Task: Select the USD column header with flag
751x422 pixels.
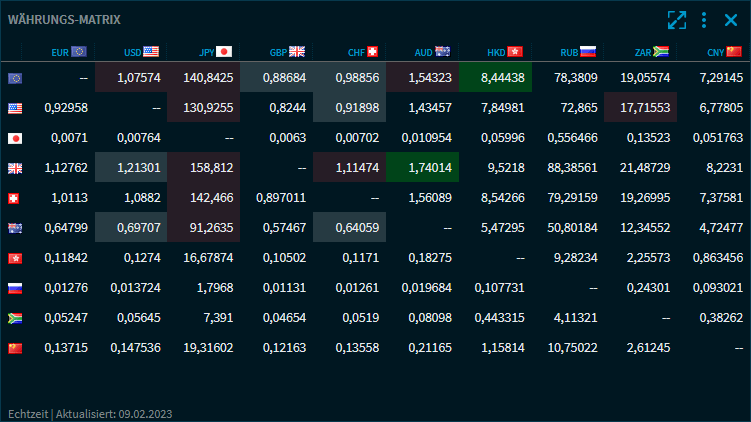Action: pyautogui.click(x=141, y=52)
